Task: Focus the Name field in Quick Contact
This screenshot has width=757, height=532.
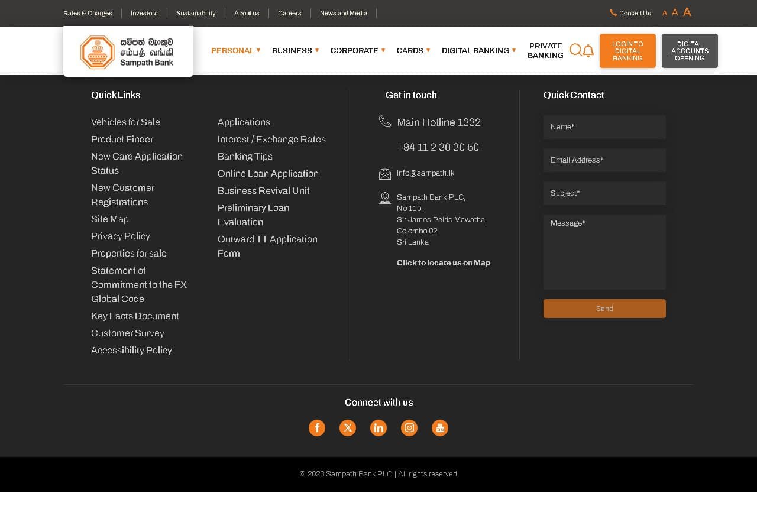Action: (x=604, y=127)
